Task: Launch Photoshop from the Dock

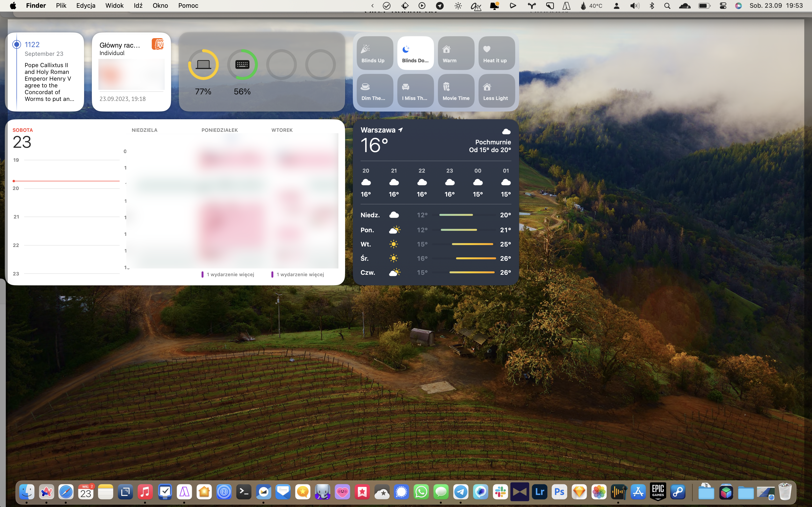Action: 559,492
